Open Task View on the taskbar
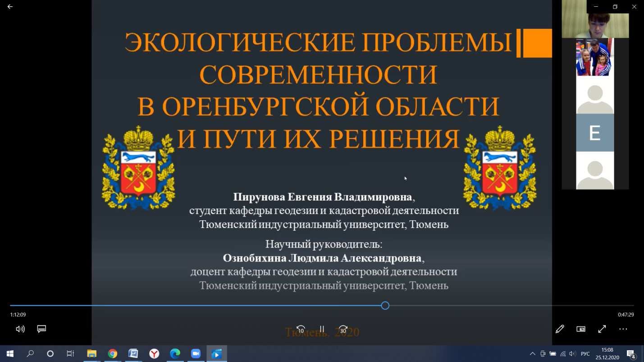This screenshot has height=362, width=644. click(x=70, y=354)
